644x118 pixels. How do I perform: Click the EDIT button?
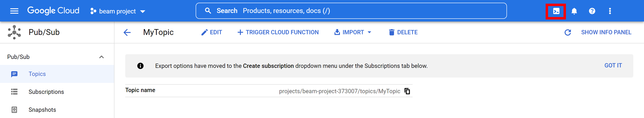click(x=211, y=32)
